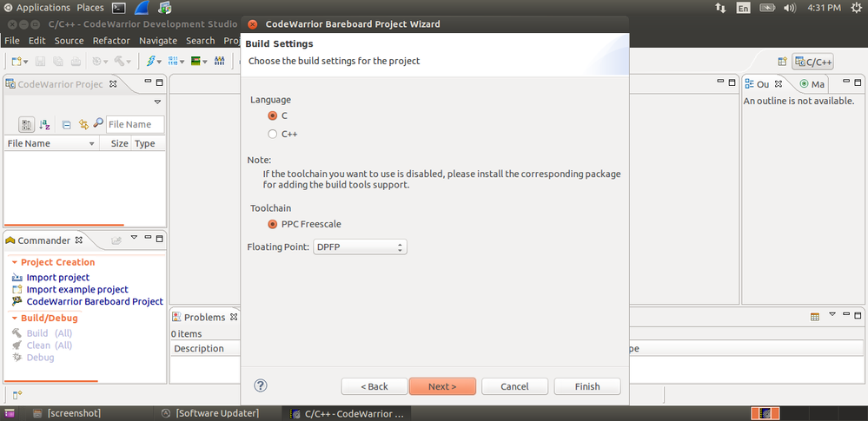Minimize the CodeWarrior Projects panel

pyautogui.click(x=148, y=82)
